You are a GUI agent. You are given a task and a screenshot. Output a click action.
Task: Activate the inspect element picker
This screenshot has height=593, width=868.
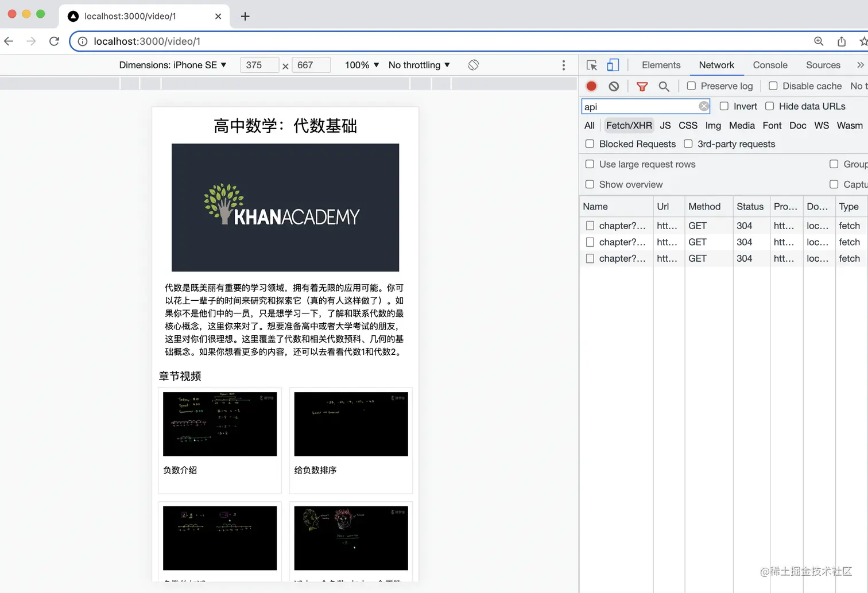point(592,65)
